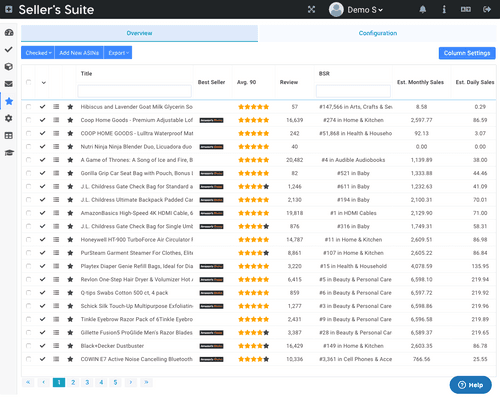Open Column Settings
Image resolution: width=500 pixels, height=399 pixels.
pos(467,53)
